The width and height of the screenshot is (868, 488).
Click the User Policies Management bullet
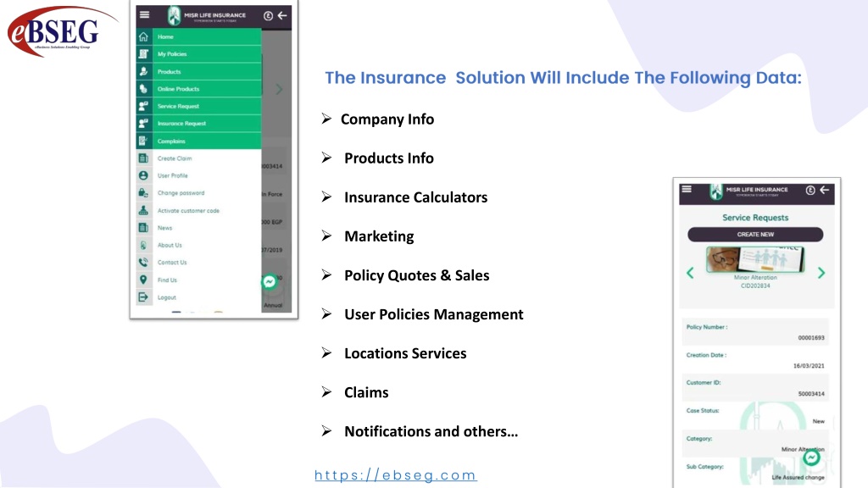pos(434,314)
